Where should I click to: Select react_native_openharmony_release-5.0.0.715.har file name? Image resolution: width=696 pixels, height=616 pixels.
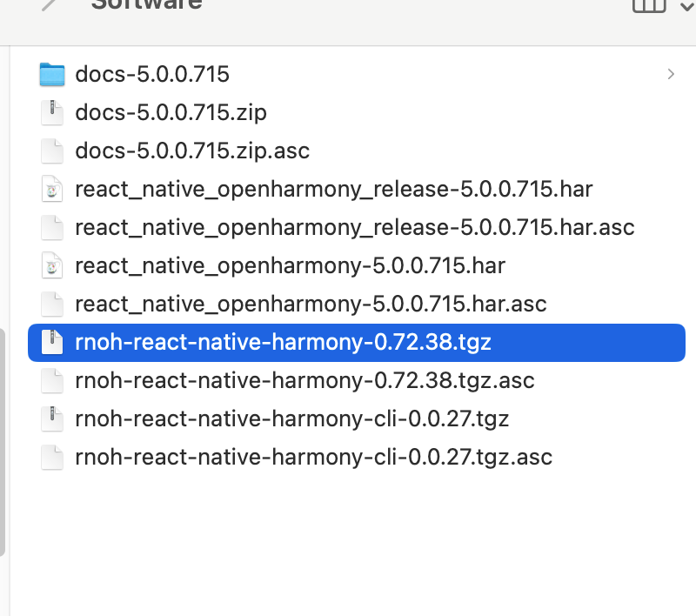click(x=334, y=190)
